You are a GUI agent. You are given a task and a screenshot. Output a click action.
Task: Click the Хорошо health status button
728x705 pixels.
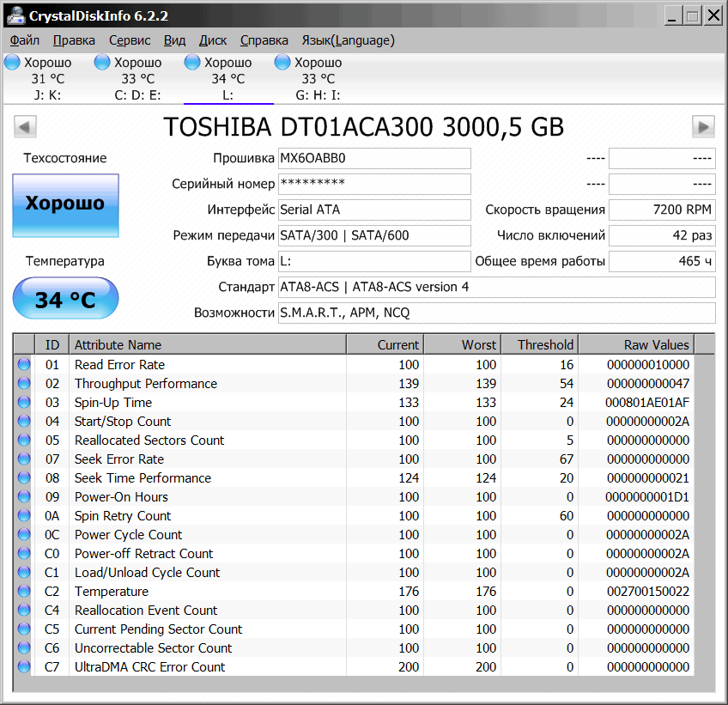65,204
